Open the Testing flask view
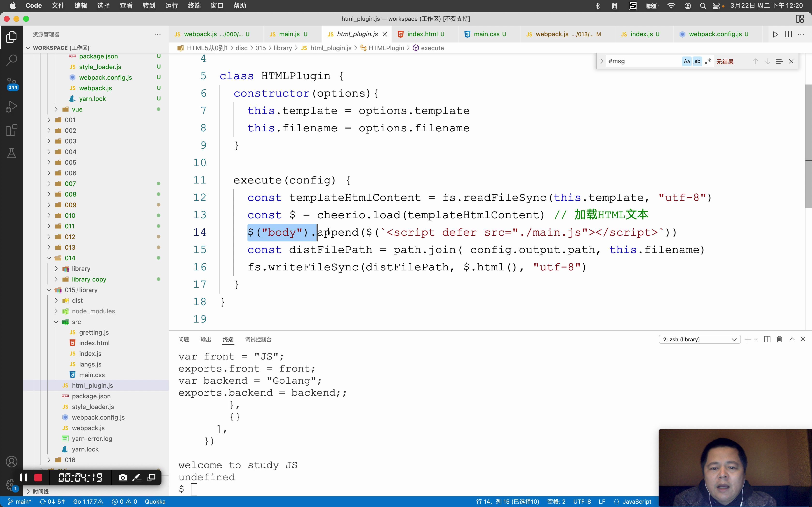The height and width of the screenshot is (507, 812). click(x=11, y=153)
